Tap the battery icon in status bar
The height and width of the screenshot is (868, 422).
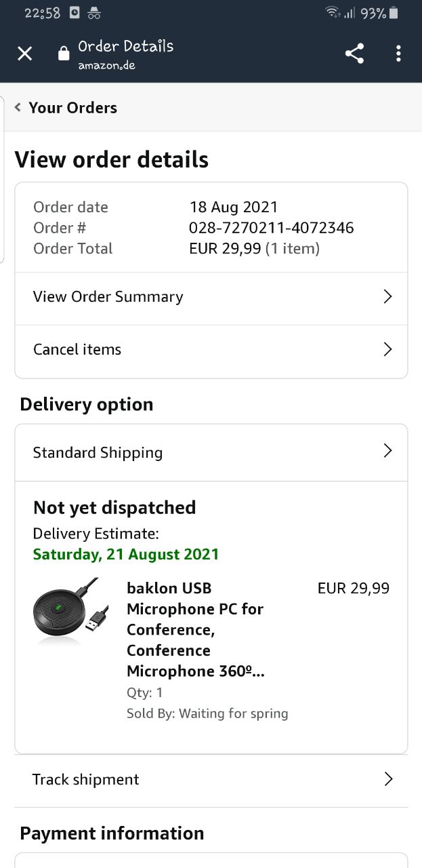394,13
